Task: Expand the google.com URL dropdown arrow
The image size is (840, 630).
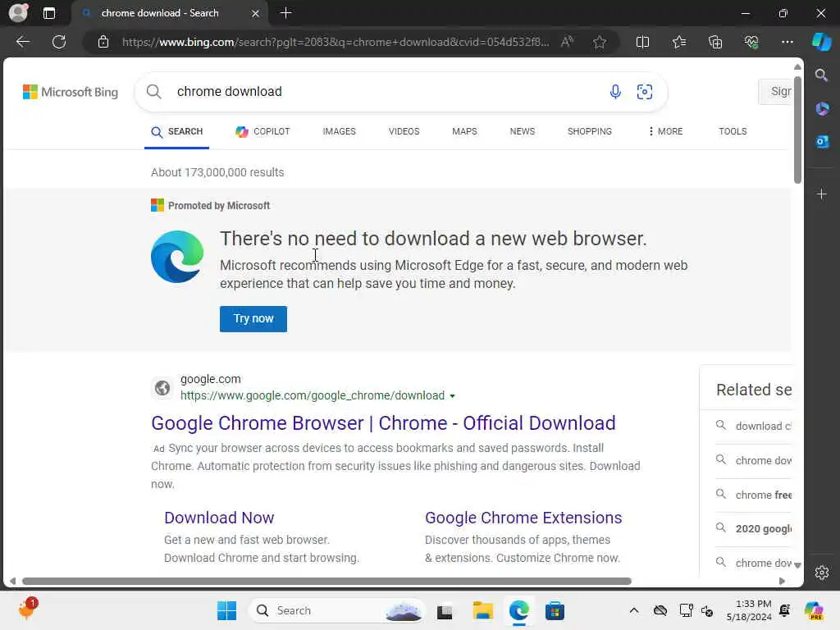Action: [x=453, y=396]
